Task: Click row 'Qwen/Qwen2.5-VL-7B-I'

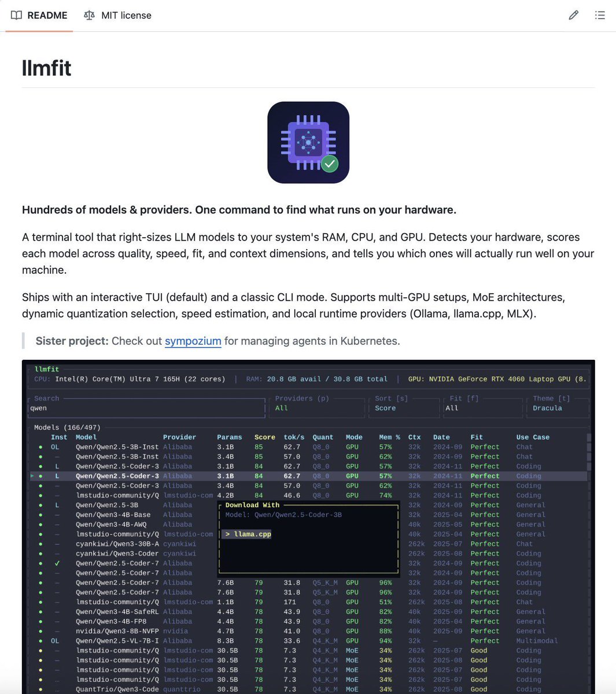Action: click(308, 641)
